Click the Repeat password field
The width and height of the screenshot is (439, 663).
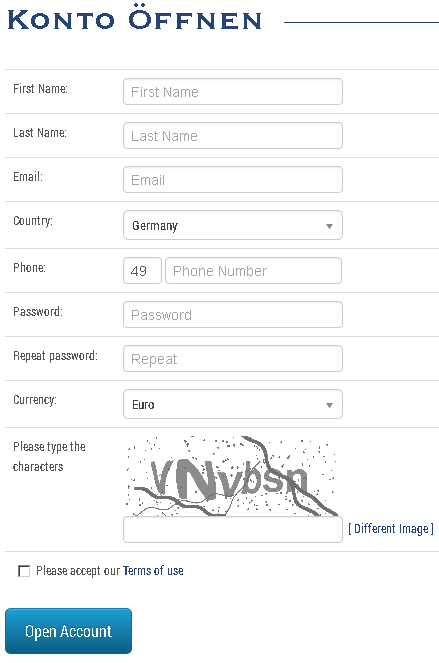(233, 359)
